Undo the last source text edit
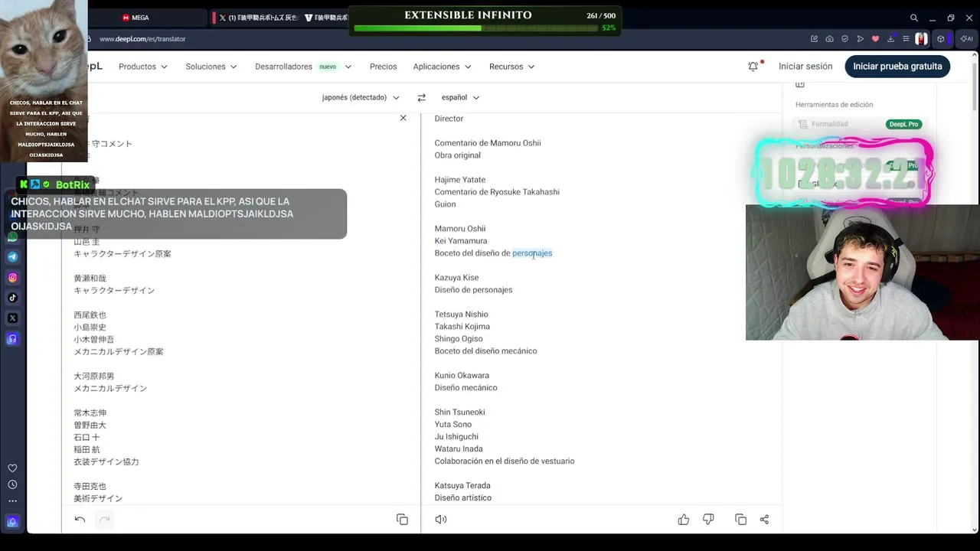 point(80,520)
